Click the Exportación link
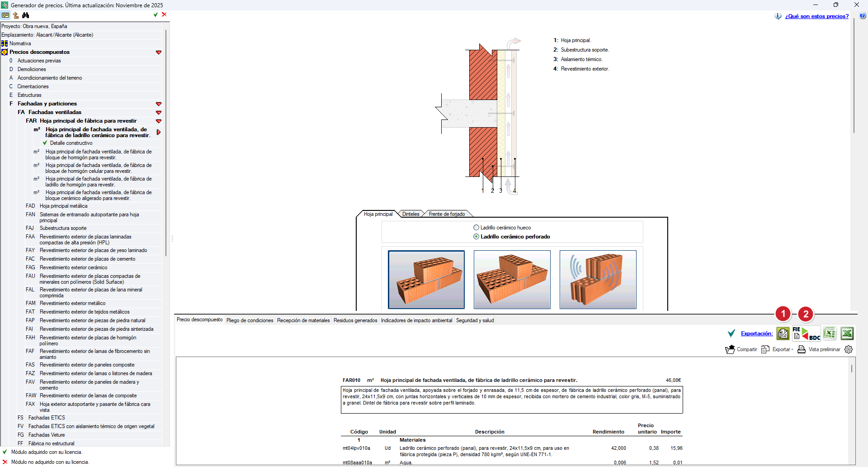868x467 pixels. (756, 334)
